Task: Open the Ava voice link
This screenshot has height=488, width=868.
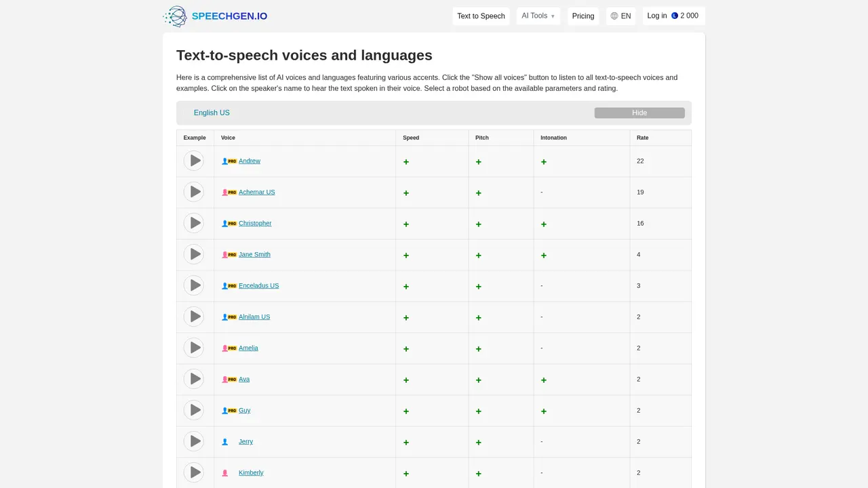Action: [244, 380]
